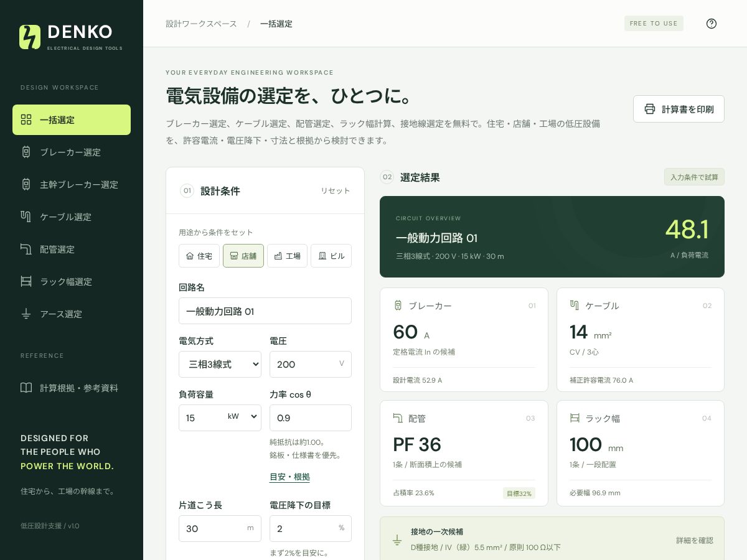
Task: Click the grid icon beside 一括選定
Action: pyautogui.click(x=26, y=119)
